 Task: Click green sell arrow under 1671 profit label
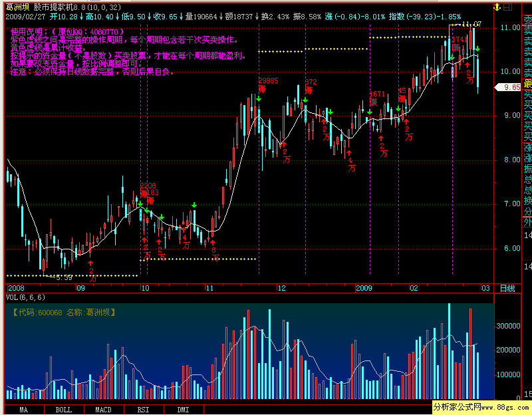pos(370,112)
